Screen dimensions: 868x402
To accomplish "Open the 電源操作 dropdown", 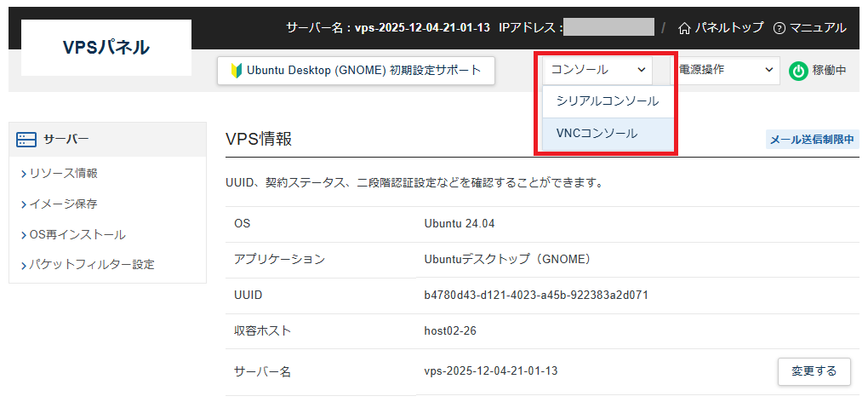I will 728,70.
